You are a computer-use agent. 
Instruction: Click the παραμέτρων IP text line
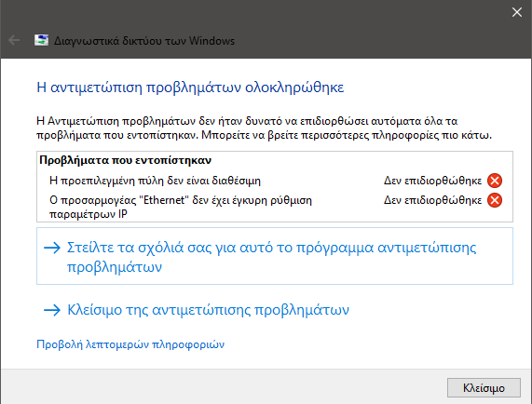point(89,214)
